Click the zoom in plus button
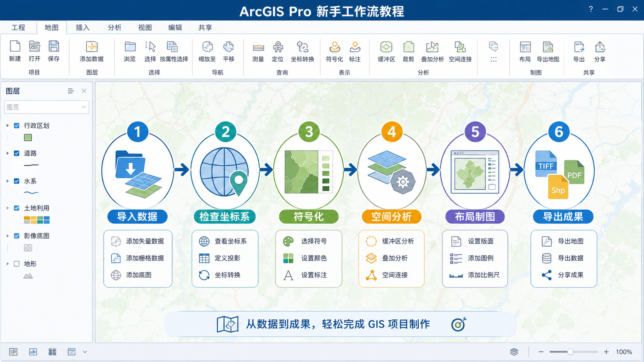Image resolution: width=644 pixels, height=362 pixels. [606, 352]
